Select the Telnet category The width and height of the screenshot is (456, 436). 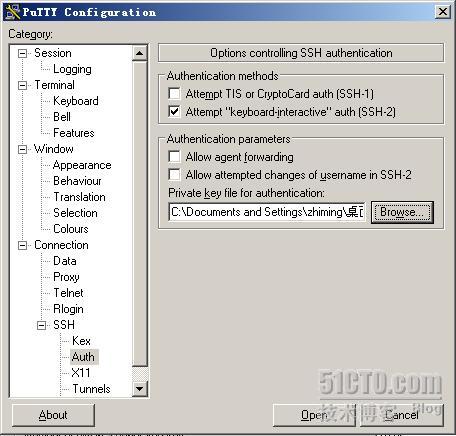[x=68, y=293]
